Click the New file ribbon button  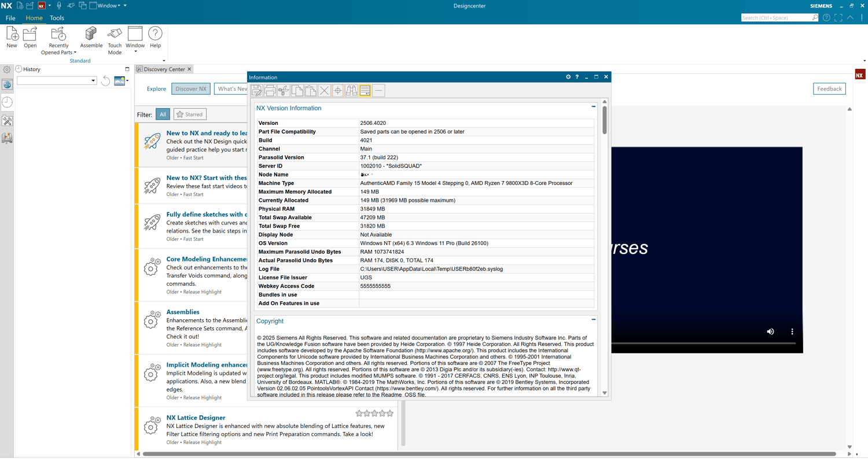[x=12, y=37]
